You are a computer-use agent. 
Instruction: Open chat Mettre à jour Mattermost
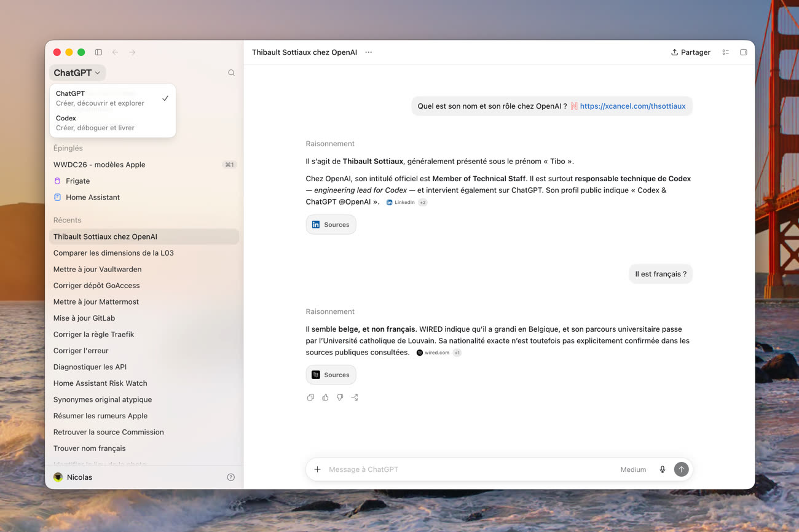pos(144,302)
